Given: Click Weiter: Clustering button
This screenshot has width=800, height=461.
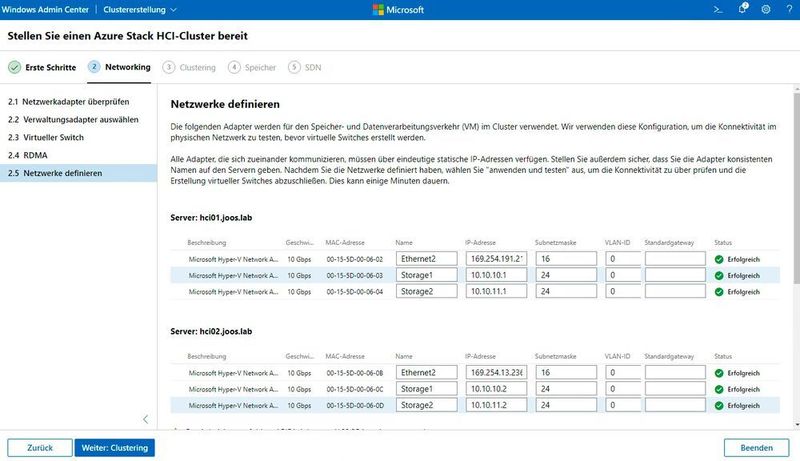Looking at the screenshot, I should pos(115,447).
